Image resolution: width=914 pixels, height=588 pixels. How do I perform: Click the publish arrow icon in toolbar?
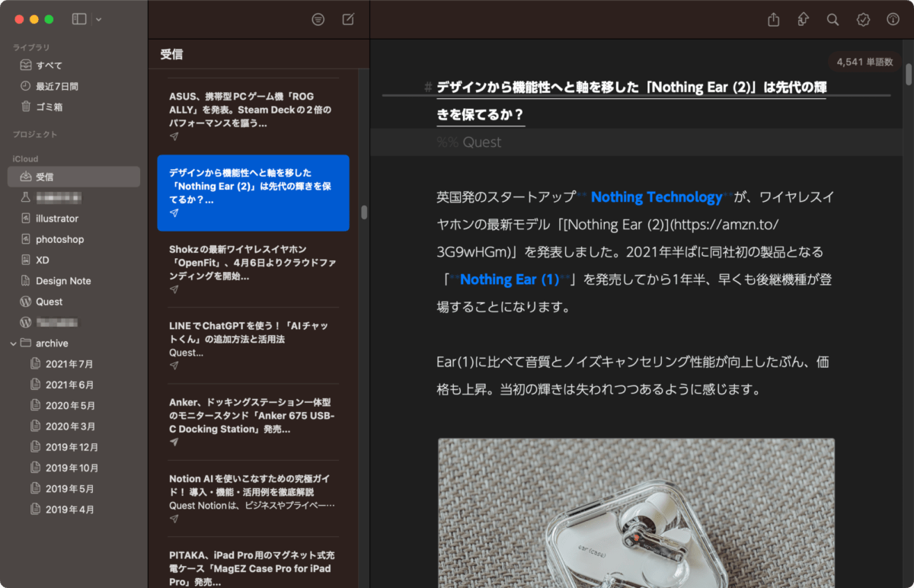[x=803, y=20]
